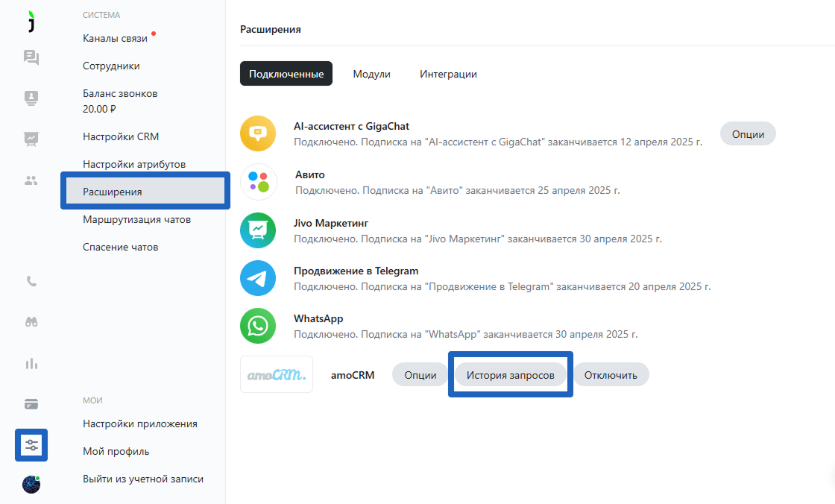Click the Расширения page heading

[x=271, y=29]
